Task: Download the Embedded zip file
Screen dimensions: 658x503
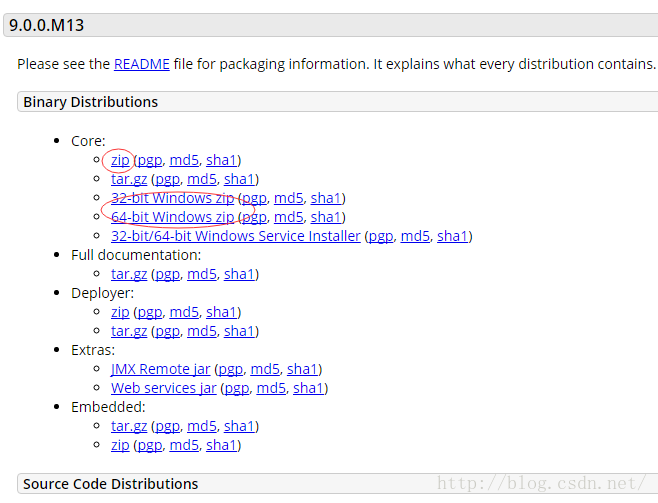Action: coord(120,445)
